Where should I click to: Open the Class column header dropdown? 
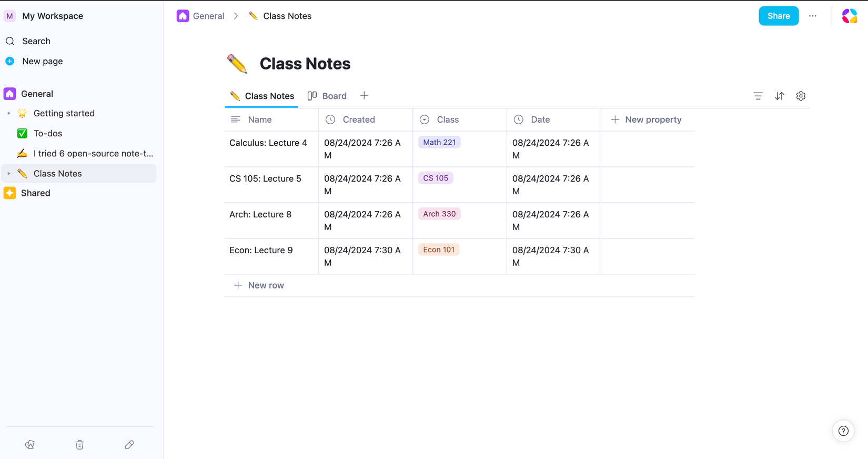[447, 119]
